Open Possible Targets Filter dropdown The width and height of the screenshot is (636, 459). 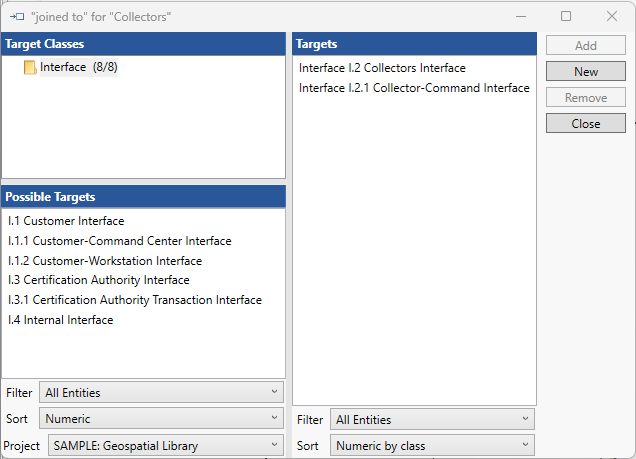[161, 393]
